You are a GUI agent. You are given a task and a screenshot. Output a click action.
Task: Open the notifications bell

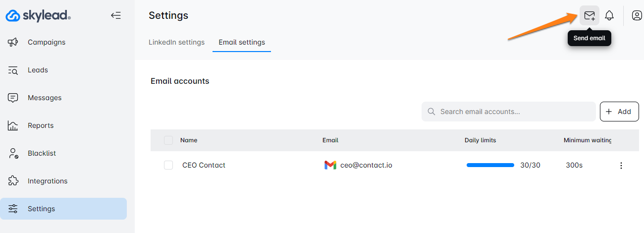click(609, 16)
